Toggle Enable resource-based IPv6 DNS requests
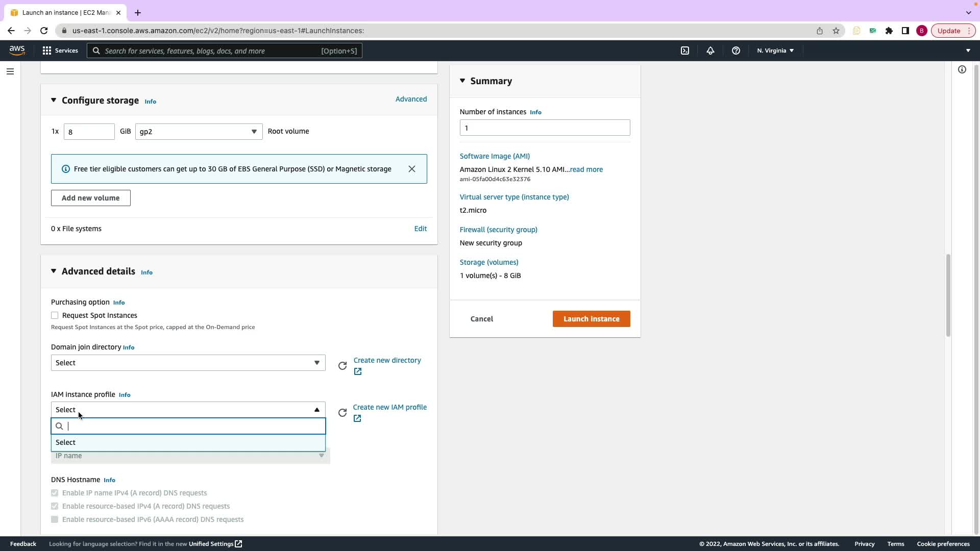Image resolution: width=980 pixels, height=551 pixels. [55, 519]
